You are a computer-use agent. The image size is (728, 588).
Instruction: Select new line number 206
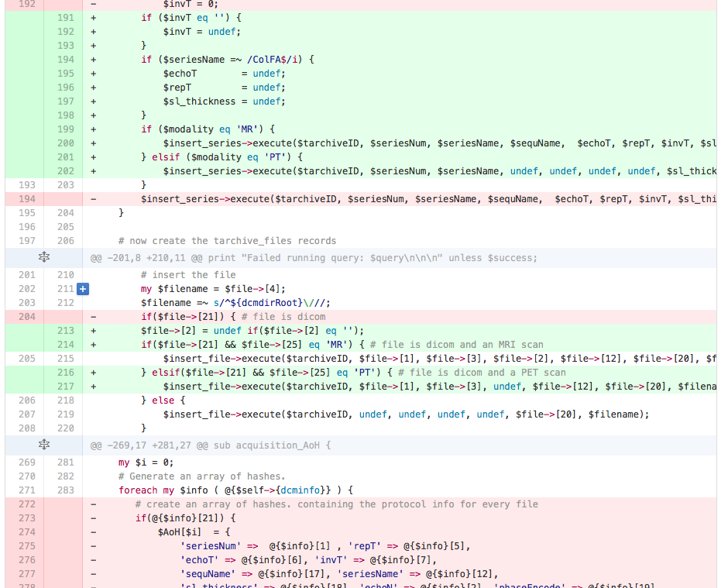[65, 241]
